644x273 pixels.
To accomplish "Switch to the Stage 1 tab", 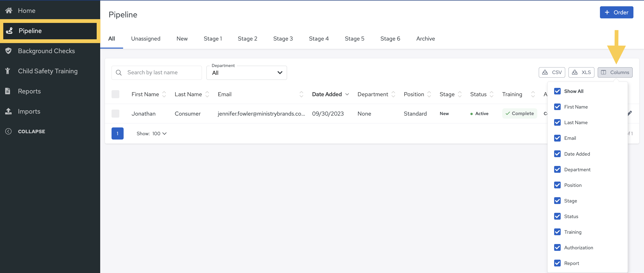I will click(213, 39).
